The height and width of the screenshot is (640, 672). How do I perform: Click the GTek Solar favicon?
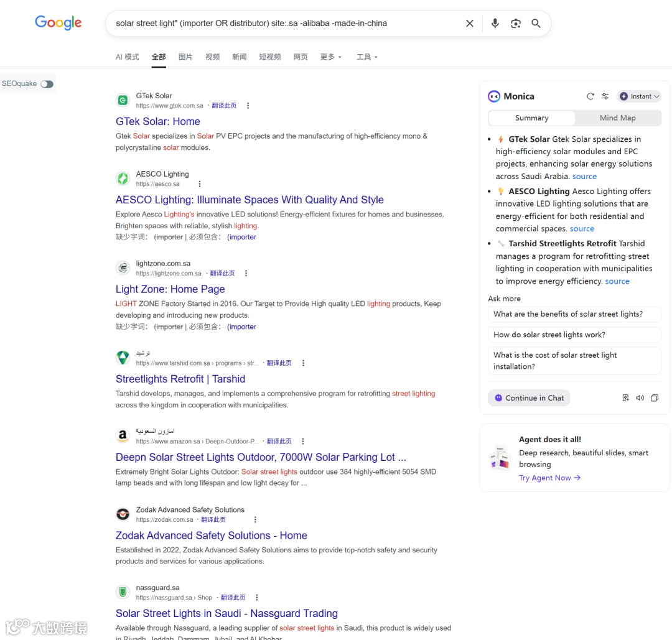click(x=123, y=100)
